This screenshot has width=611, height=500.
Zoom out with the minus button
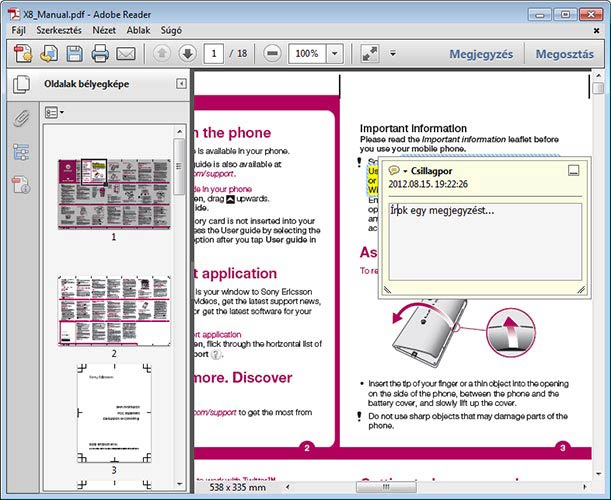[272, 53]
